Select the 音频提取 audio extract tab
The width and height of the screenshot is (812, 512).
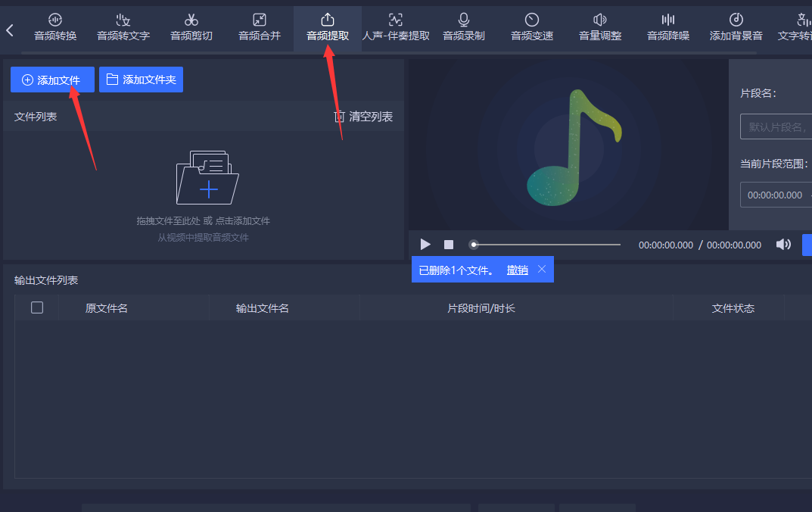328,27
